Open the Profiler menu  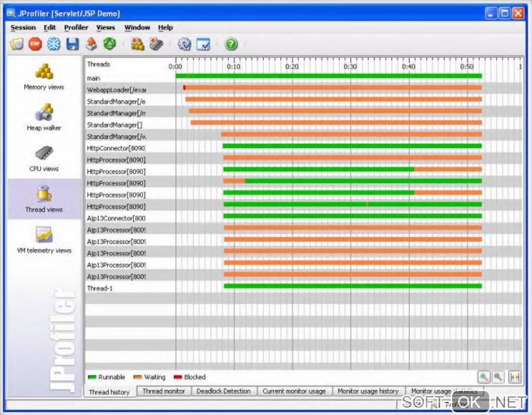pos(76,28)
